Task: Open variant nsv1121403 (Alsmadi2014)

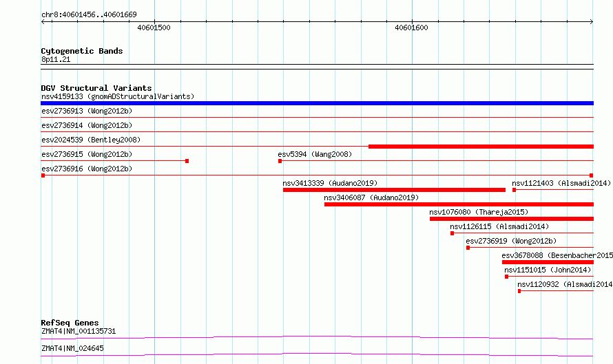Action: pyautogui.click(x=561, y=183)
